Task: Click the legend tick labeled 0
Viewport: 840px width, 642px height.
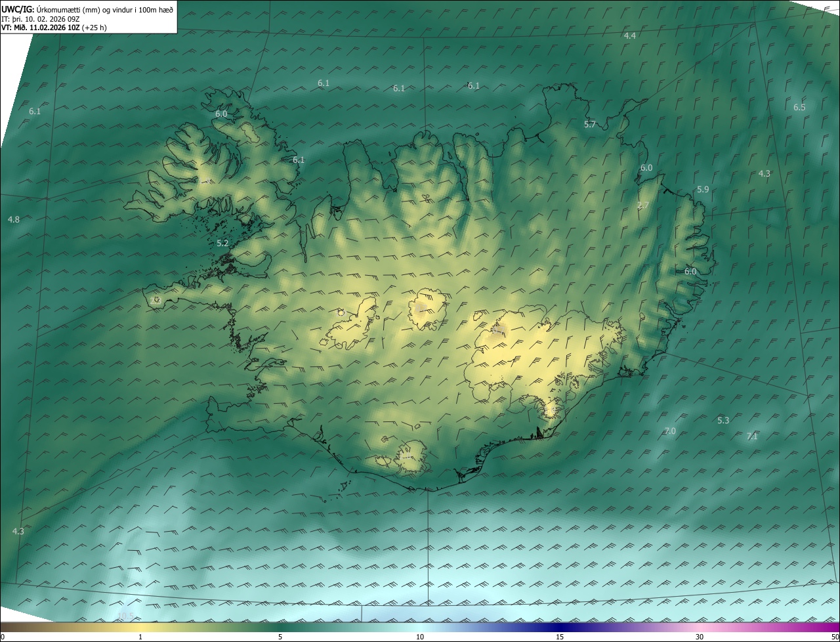Action: pos(2,637)
